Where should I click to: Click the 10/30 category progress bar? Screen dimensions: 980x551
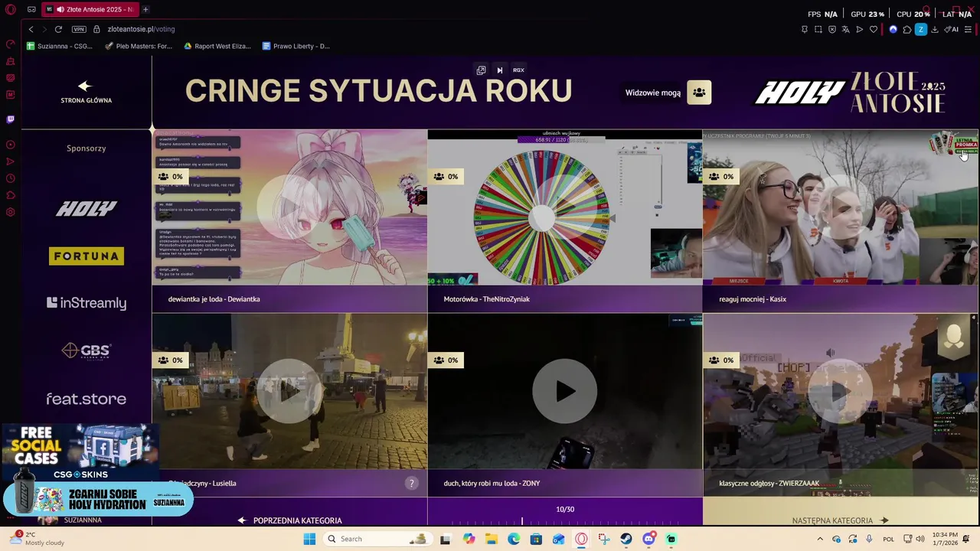coord(565,522)
